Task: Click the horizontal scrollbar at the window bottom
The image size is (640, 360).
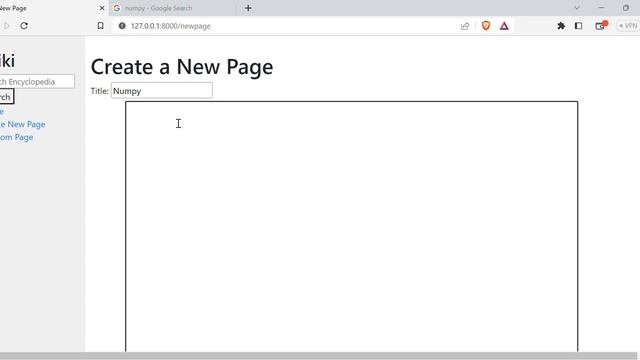Action: coord(318,356)
